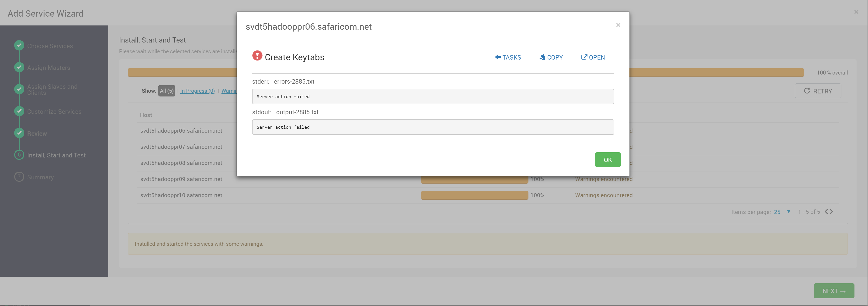Click the OK button to close the dialog
This screenshot has height=306, width=868.
[608, 160]
